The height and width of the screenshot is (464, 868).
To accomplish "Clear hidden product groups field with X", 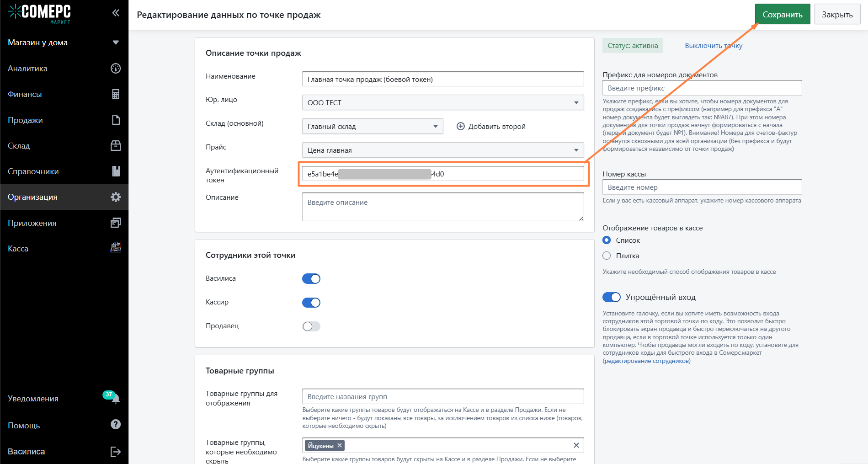I will 576,445.
